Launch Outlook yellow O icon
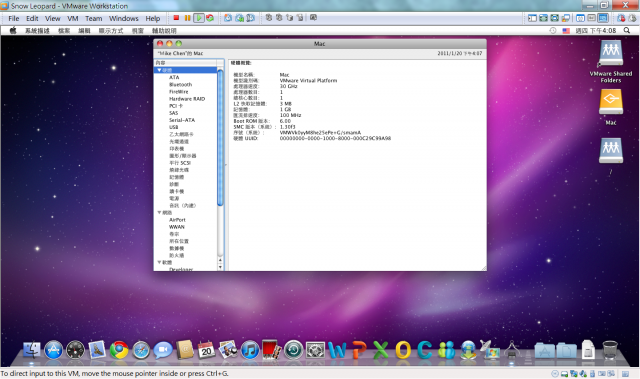 coord(403,350)
